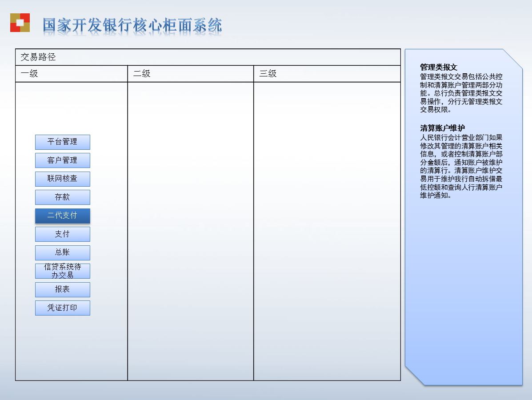Viewport: 532px width, 400px height.
Task: Click the red and gold bank logo icon
Action: pos(20,23)
